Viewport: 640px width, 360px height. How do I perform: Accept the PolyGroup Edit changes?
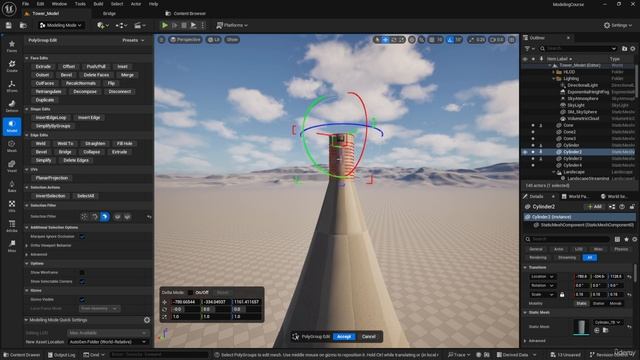344,337
